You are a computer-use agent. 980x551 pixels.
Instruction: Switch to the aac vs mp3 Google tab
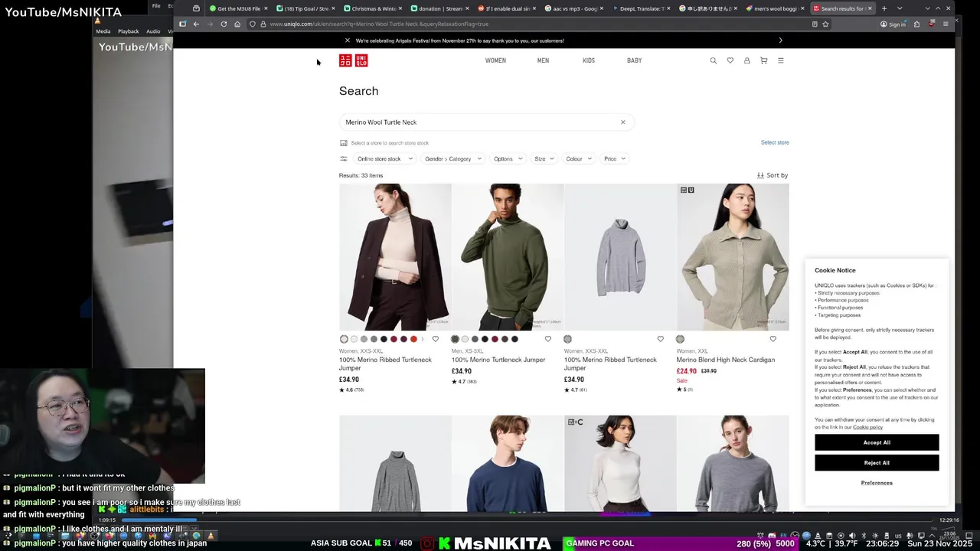573,8
